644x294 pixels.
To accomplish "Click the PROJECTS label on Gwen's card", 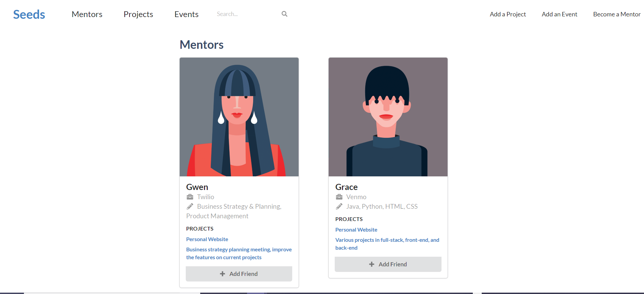I will click(x=200, y=229).
